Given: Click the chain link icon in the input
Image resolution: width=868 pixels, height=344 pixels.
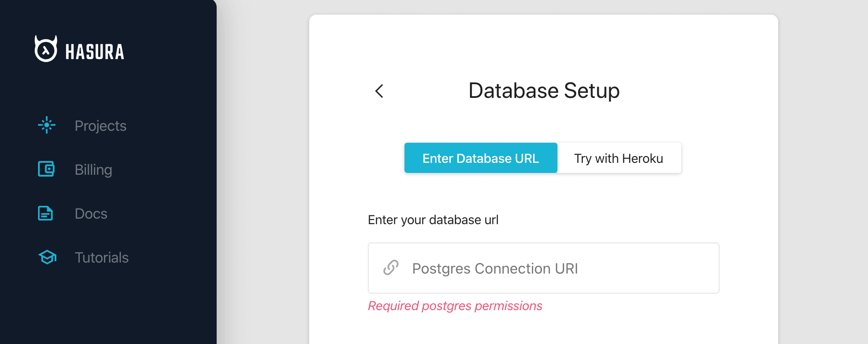Looking at the screenshot, I should point(391,268).
